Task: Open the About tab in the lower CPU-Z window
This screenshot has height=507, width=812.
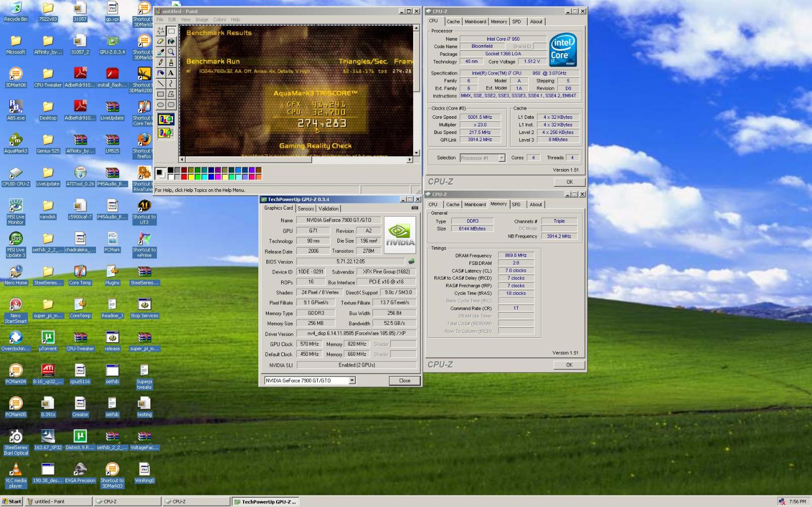Action: click(x=536, y=205)
